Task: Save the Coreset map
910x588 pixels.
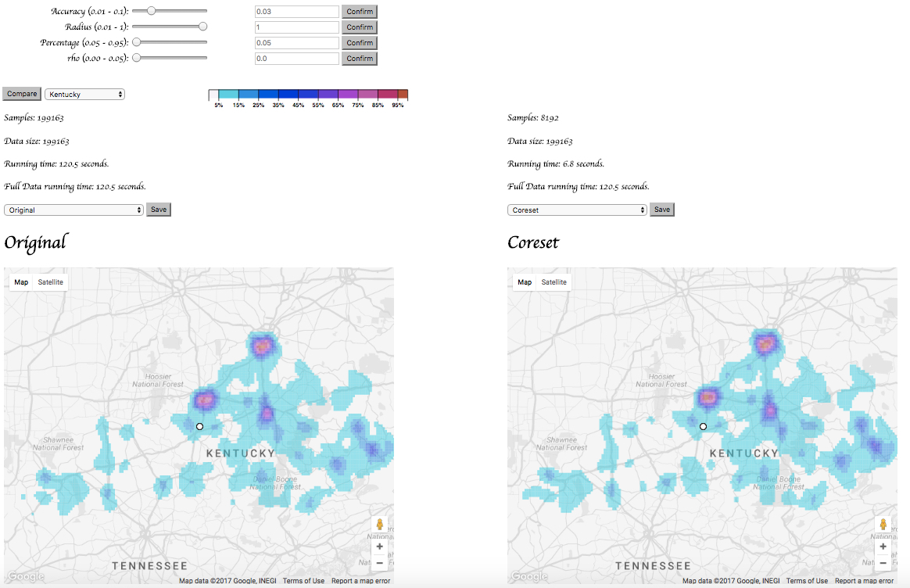Action: coord(661,210)
